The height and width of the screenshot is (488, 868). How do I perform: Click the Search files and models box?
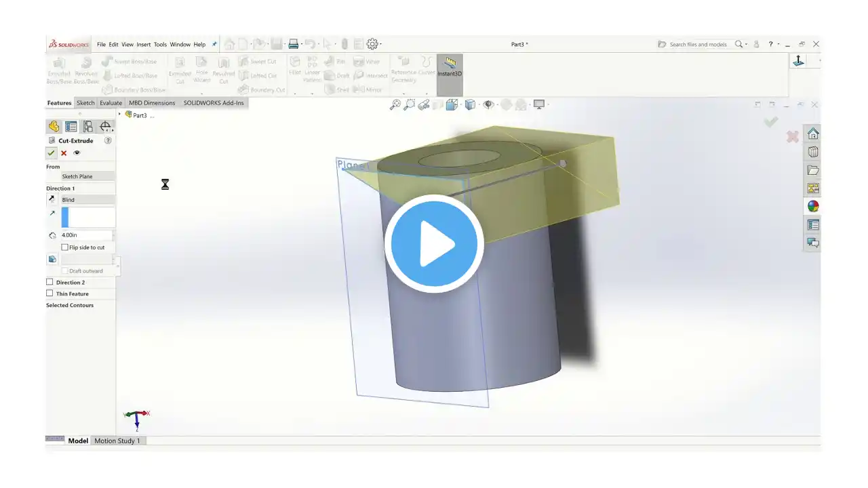698,45
